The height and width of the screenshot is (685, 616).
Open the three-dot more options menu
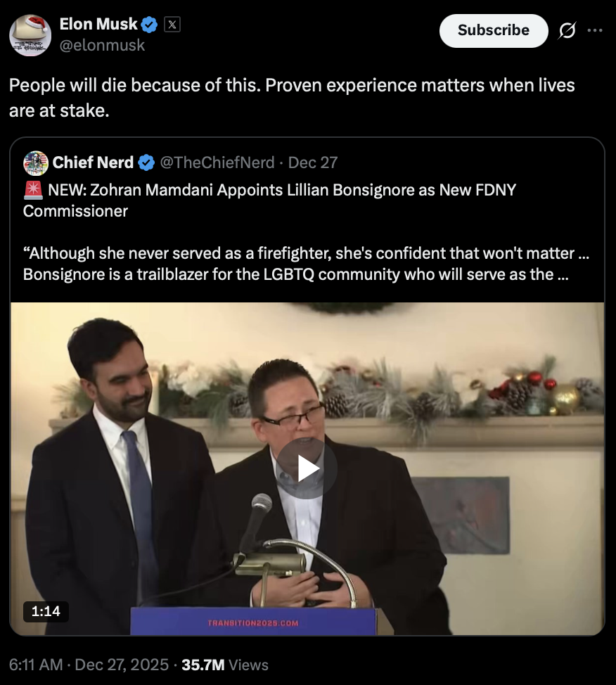coord(595,30)
